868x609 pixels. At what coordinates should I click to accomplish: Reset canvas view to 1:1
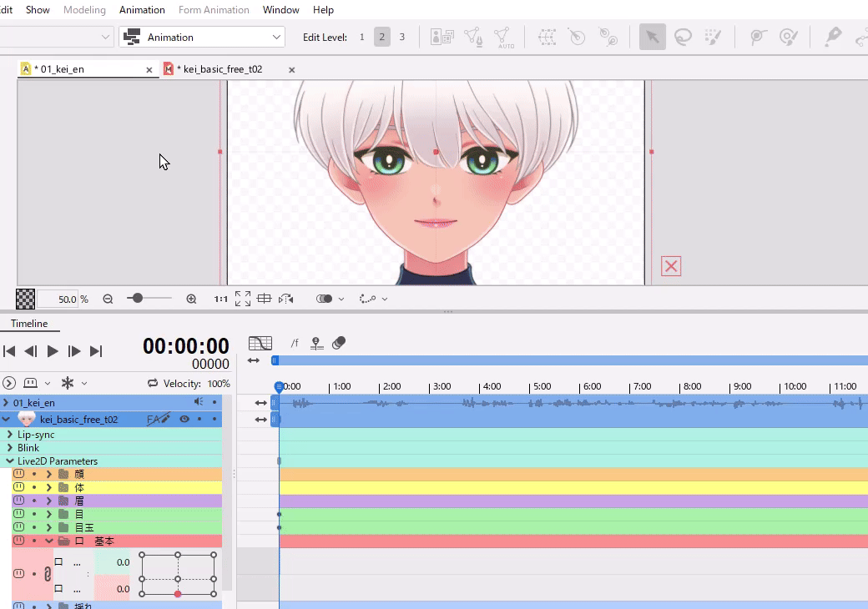click(x=220, y=299)
